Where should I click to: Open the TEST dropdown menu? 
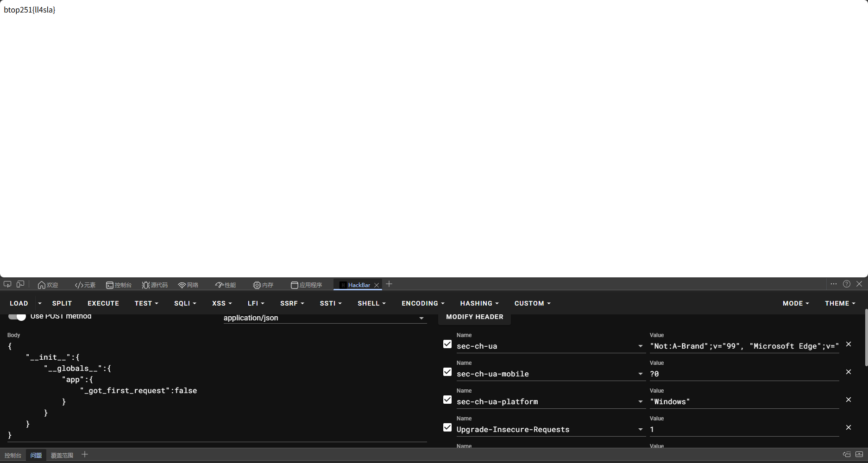[146, 303]
